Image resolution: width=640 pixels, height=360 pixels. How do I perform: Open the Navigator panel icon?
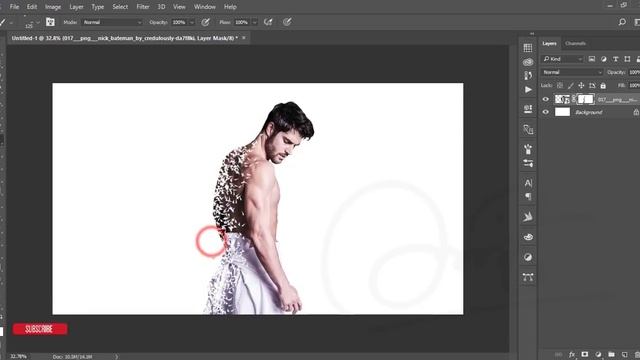[x=528, y=217]
